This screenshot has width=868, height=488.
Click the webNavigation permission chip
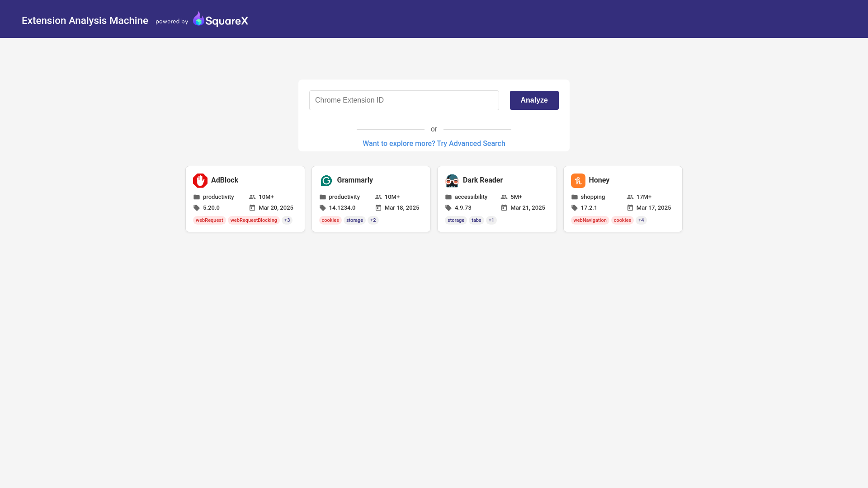[590, 221]
